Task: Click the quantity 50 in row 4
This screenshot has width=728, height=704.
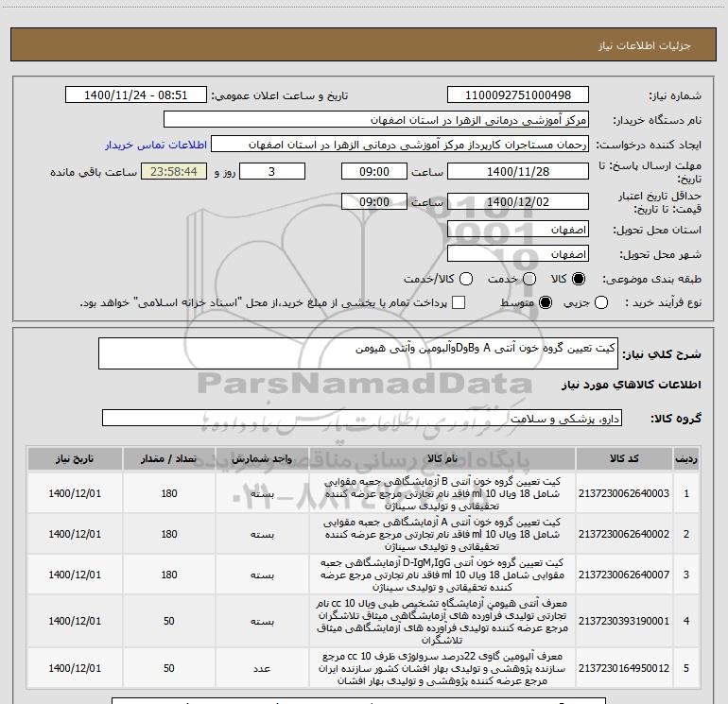Action: (168, 621)
